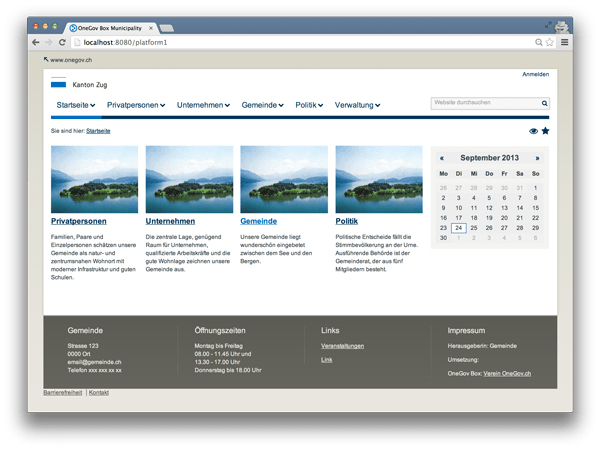Select day 12 in the calendar

[489, 208]
